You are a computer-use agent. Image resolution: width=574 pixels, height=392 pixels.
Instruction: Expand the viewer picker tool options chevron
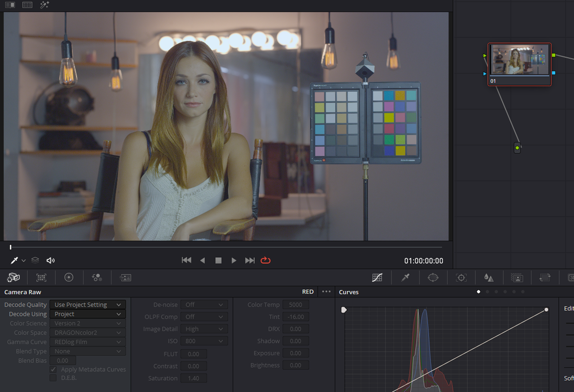(24, 260)
